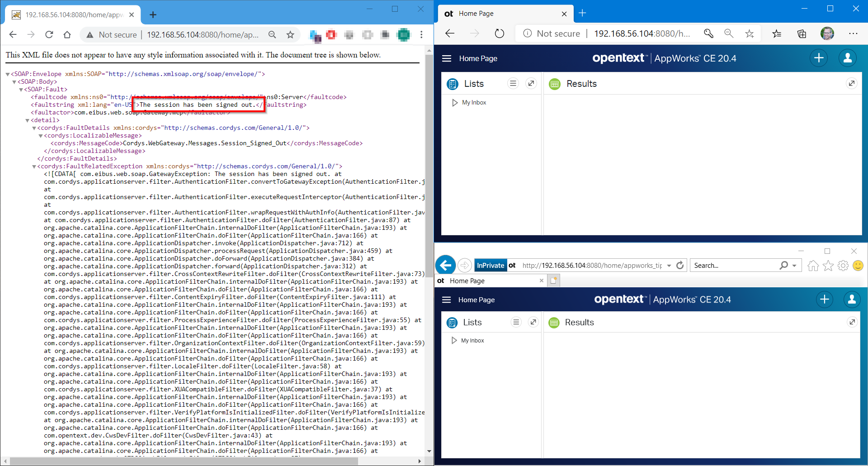Open the zoom magnifier in Chrome address bar
This screenshot has width=868, height=466.
coord(272,34)
